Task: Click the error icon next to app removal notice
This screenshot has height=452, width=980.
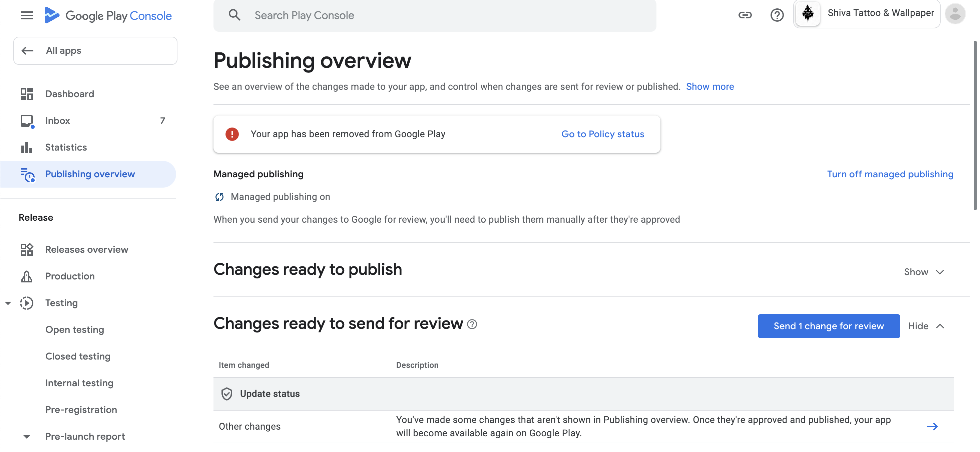Action: click(232, 134)
